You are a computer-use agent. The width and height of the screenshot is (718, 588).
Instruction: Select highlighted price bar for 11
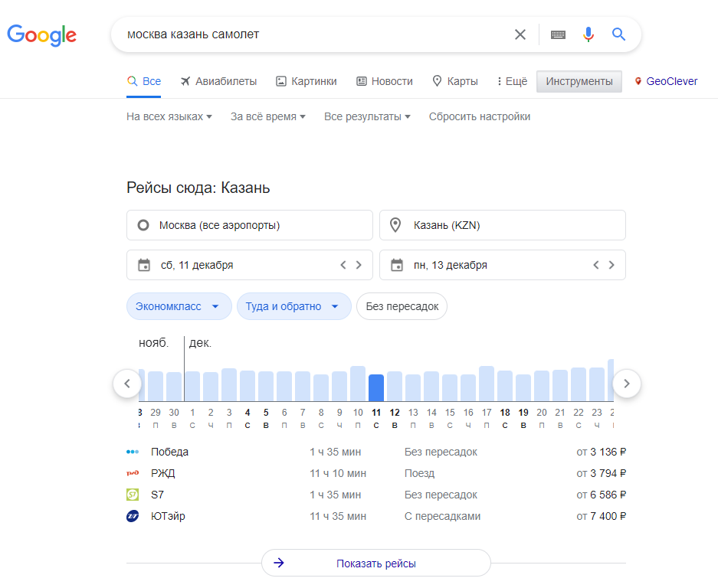pos(376,387)
